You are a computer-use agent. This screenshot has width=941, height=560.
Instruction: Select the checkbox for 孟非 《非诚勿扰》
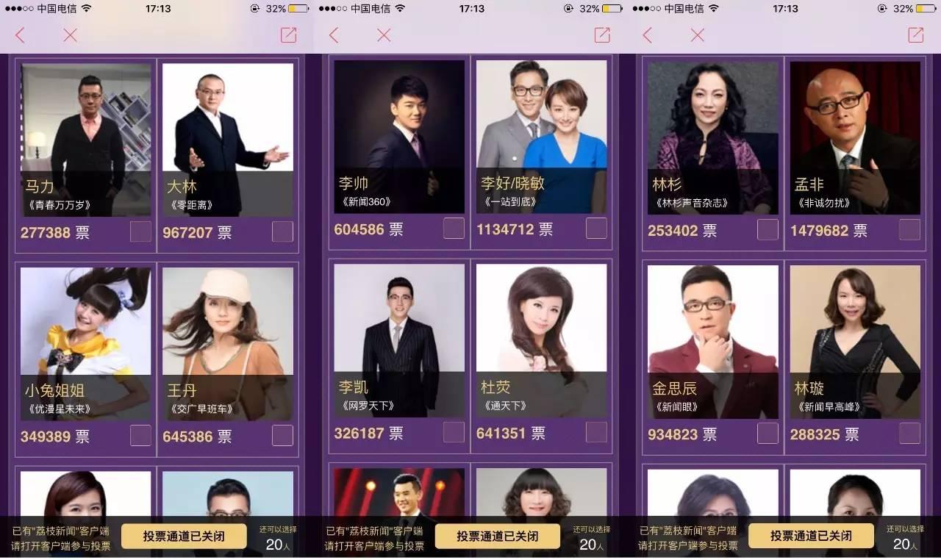[909, 229]
